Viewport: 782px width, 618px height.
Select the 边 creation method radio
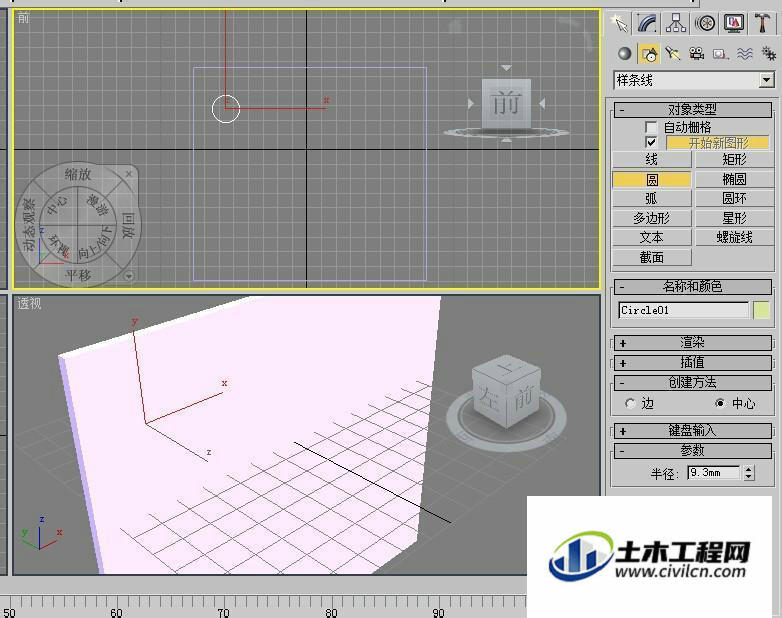[x=630, y=403]
